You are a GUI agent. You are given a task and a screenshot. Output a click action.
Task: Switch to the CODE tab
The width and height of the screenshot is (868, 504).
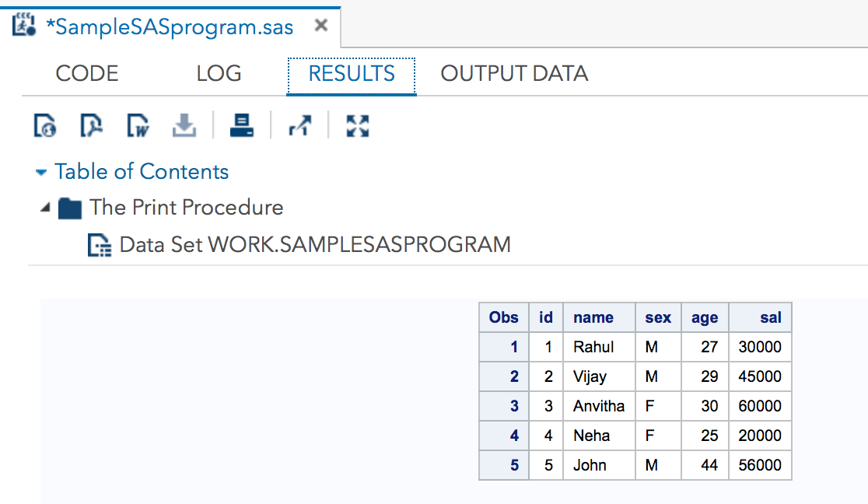pyautogui.click(x=86, y=73)
